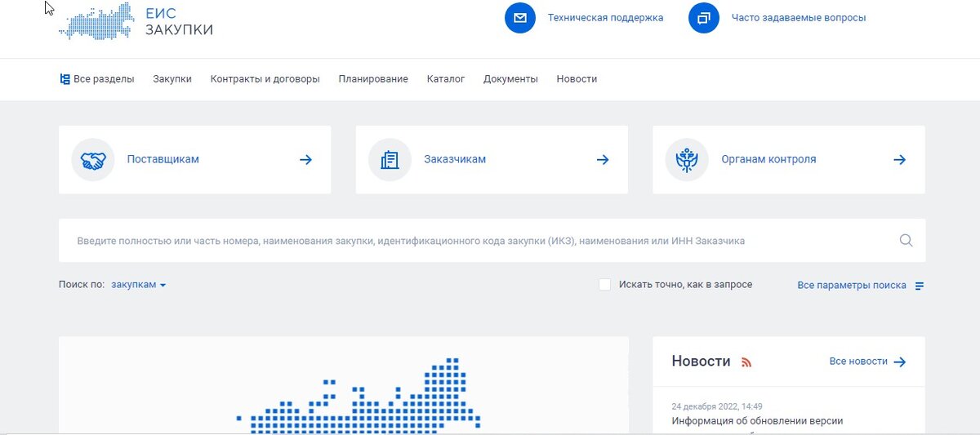Open Все новости link
The image size is (980, 435).
pyautogui.click(x=858, y=362)
